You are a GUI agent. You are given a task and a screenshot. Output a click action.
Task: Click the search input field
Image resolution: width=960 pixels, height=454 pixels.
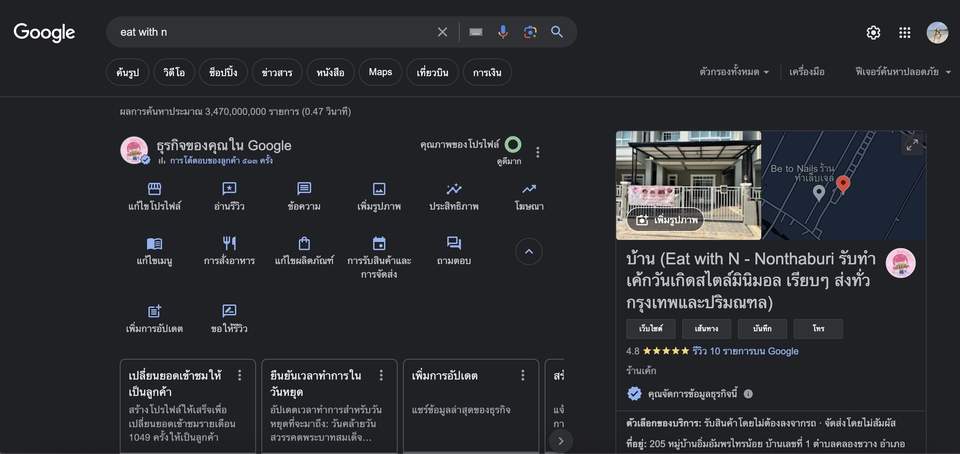276,32
